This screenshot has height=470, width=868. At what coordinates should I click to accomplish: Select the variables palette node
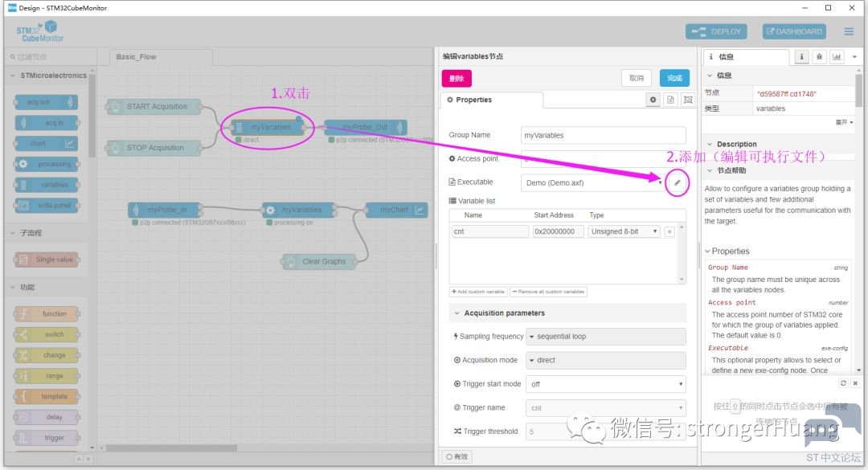click(x=47, y=185)
